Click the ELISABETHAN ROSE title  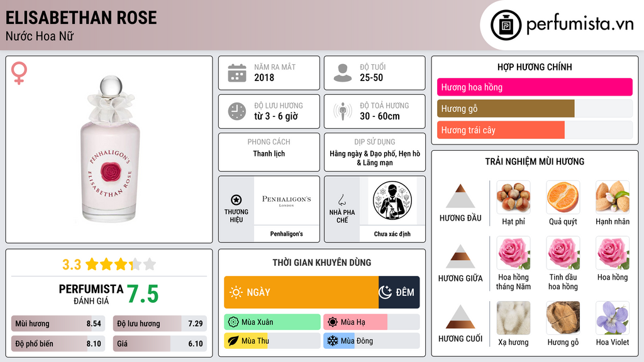(x=81, y=18)
